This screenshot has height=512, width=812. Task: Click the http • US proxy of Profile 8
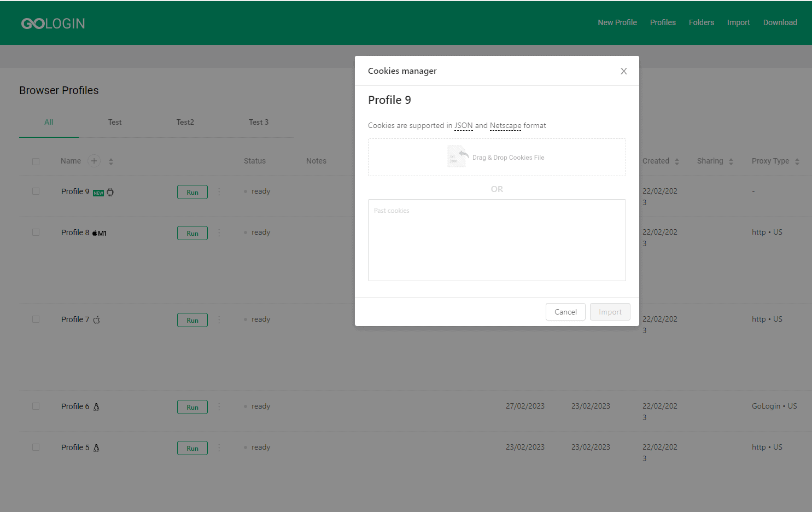767,232
